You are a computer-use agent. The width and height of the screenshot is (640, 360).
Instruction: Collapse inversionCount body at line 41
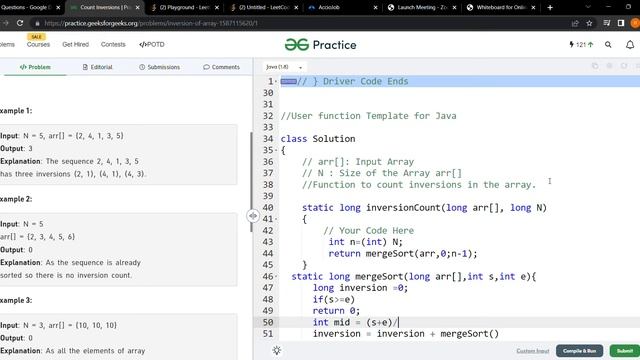[276, 219]
